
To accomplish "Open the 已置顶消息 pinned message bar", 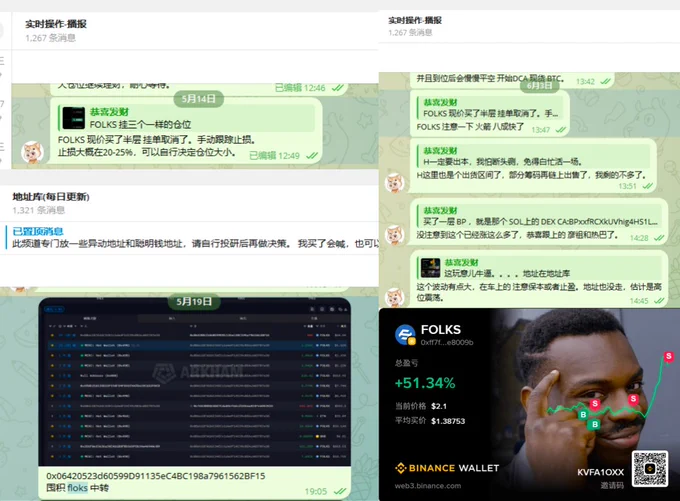I will click(191, 238).
